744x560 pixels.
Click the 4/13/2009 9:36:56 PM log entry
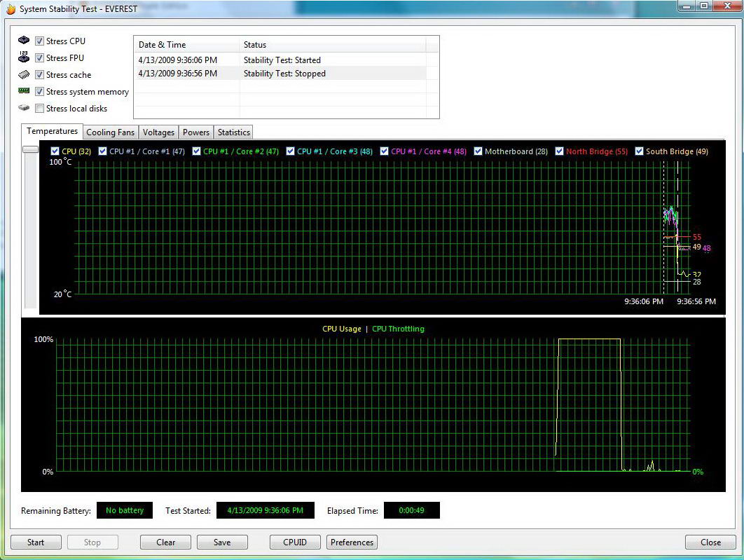(177, 74)
